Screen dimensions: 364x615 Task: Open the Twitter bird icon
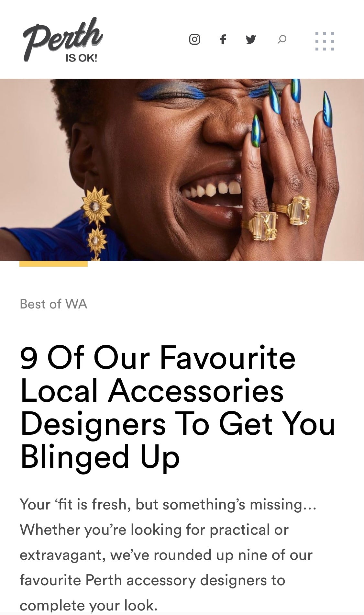(251, 39)
